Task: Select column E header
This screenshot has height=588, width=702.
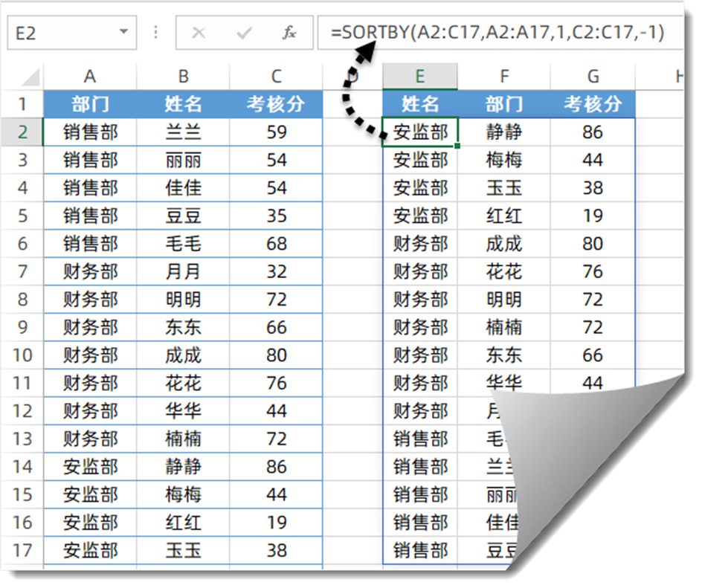Action: [x=420, y=76]
